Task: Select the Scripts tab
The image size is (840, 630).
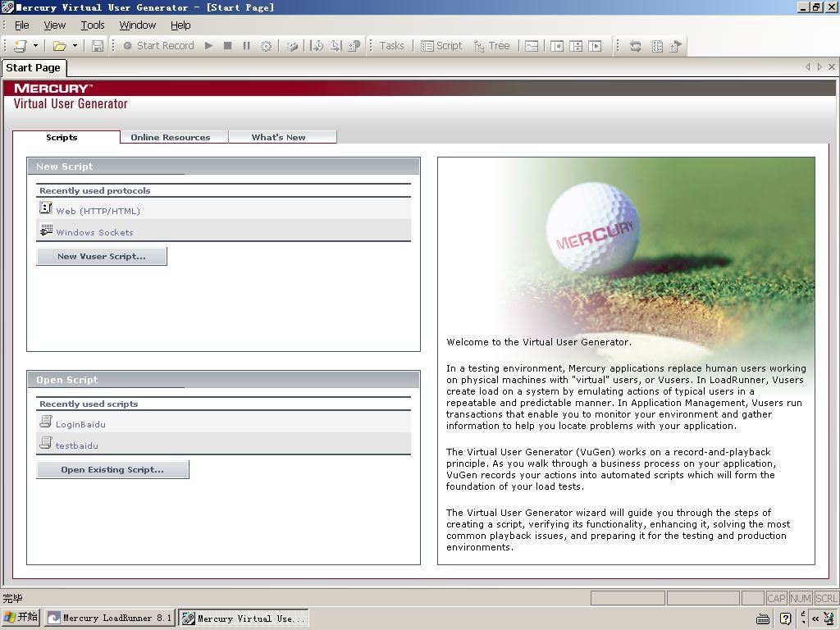Action: [66, 137]
